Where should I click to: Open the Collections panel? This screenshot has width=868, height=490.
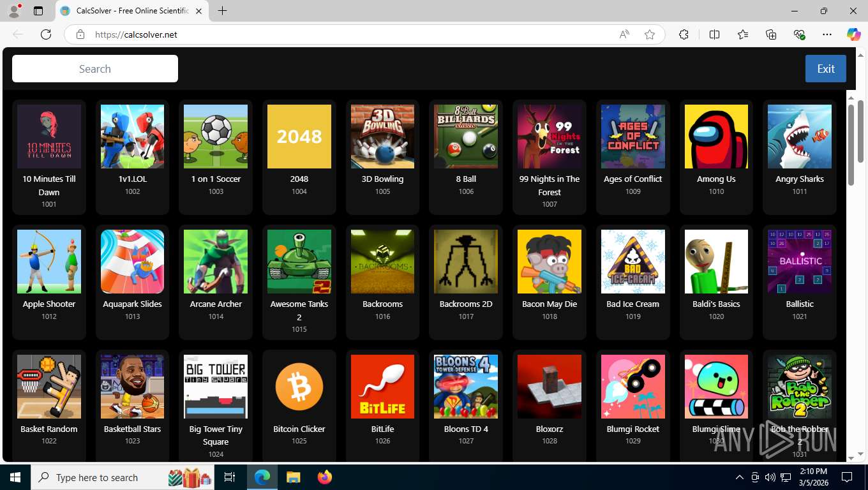click(771, 34)
